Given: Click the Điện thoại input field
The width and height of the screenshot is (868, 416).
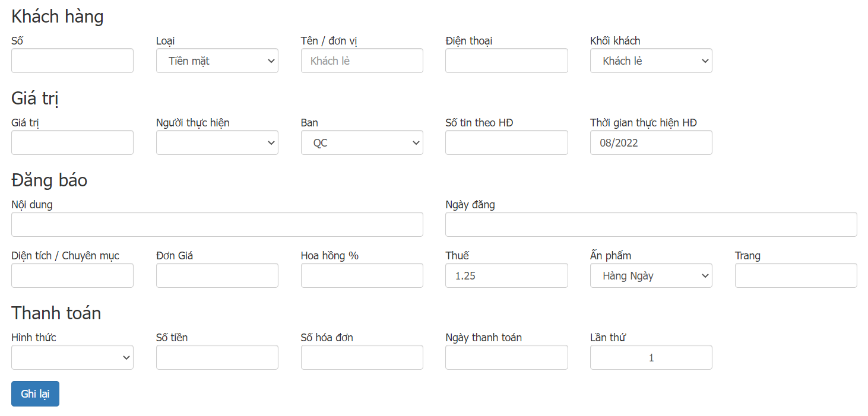Looking at the screenshot, I should pyautogui.click(x=506, y=61).
